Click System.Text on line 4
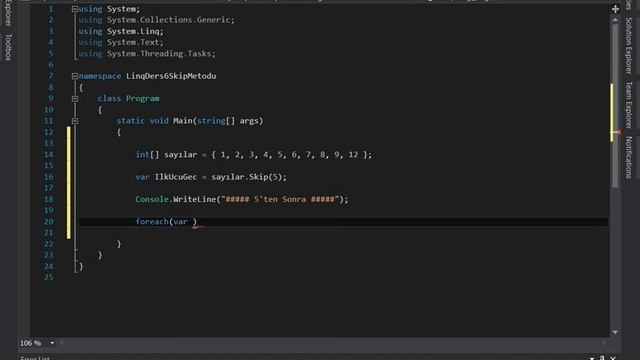The width and height of the screenshot is (640, 360). tap(133, 42)
